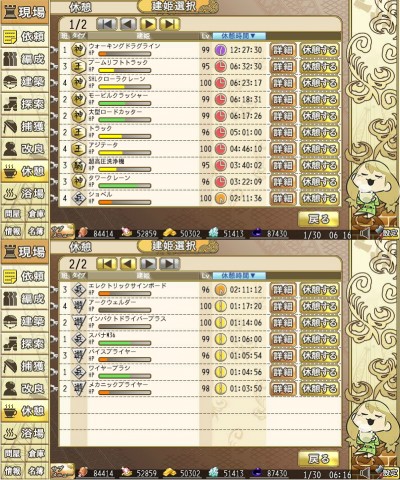The image size is (400, 480).
Task: Open 詳細 for インパクトドライバープラス
Action: click(283, 323)
